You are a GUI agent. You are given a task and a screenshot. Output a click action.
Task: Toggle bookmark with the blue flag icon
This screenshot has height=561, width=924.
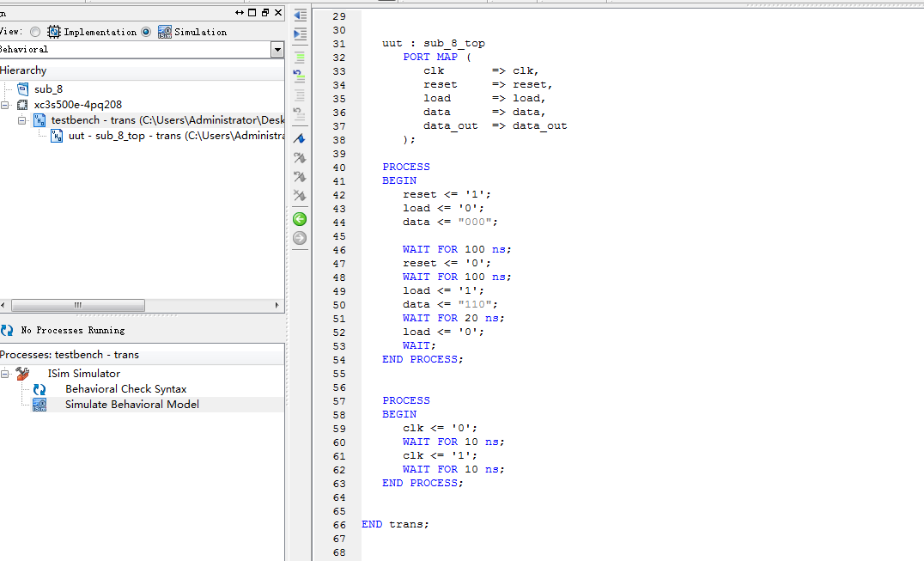[300, 138]
